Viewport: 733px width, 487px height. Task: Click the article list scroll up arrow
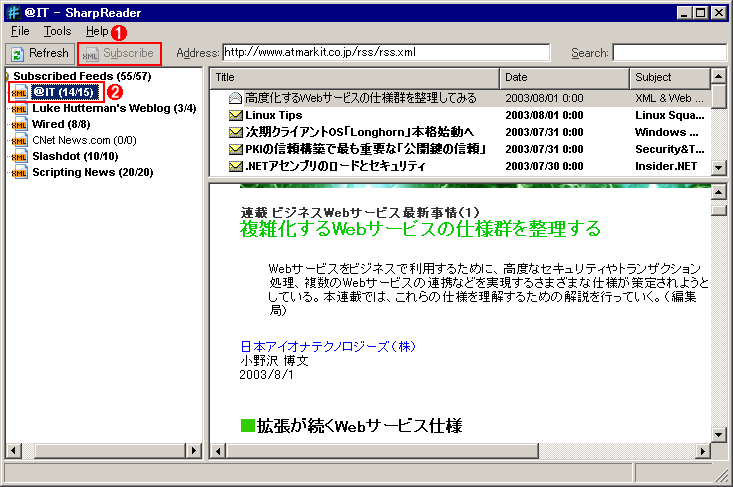coord(719,76)
